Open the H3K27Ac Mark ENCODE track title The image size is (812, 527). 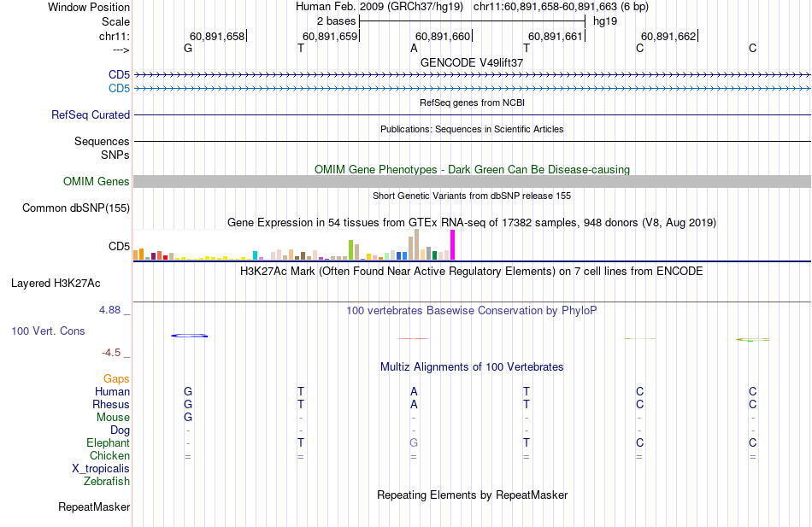472,272
